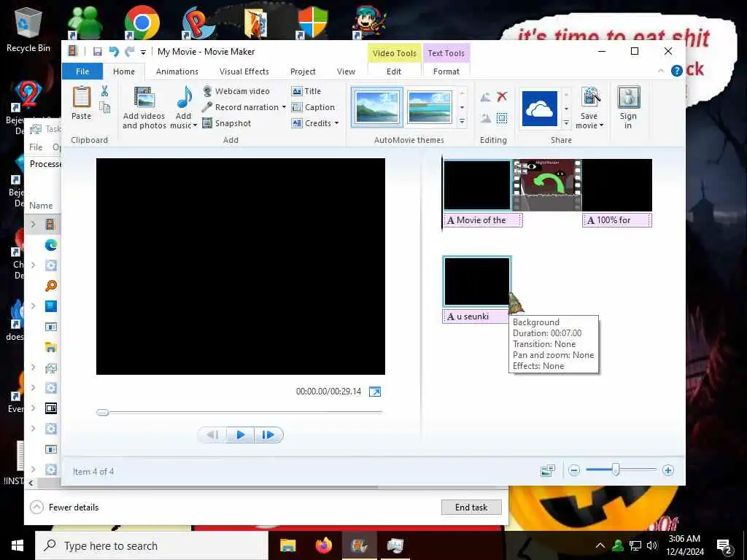747x560 pixels.
Task: Open the Movie Maker Help icon
Action: pyautogui.click(x=676, y=71)
